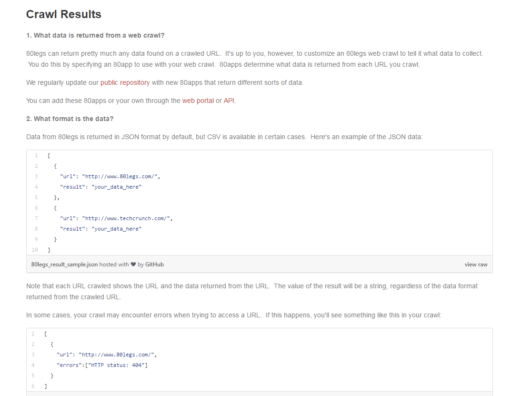Follow the web portal link
This screenshot has height=396, width=532.
[198, 101]
